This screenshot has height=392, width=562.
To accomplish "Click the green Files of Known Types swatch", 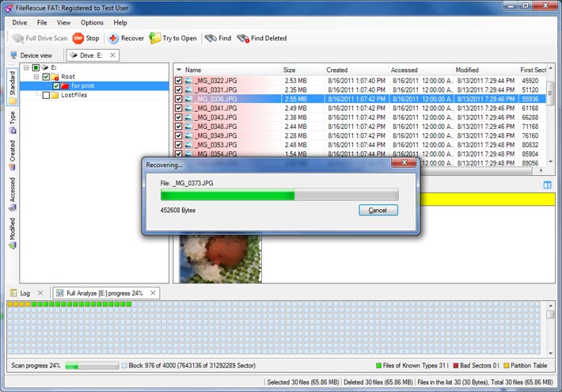I will [x=378, y=365].
